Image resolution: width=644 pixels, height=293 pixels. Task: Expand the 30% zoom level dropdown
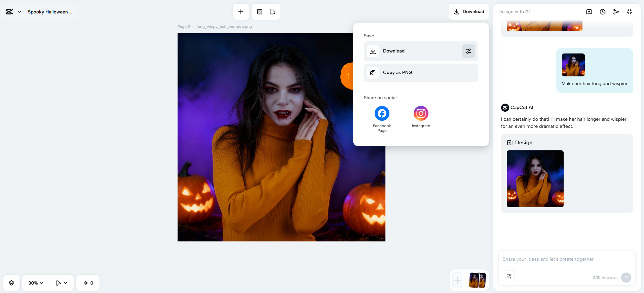click(x=36, y=283)
